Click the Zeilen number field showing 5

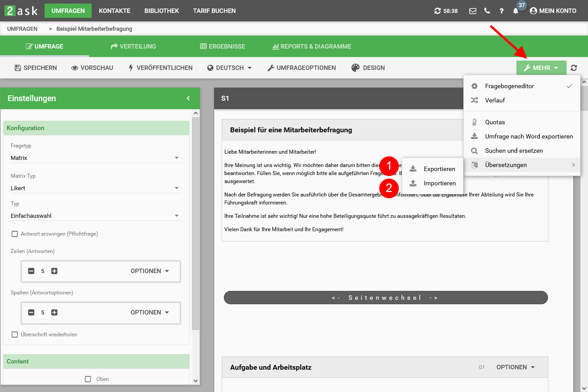coord(43,271)
